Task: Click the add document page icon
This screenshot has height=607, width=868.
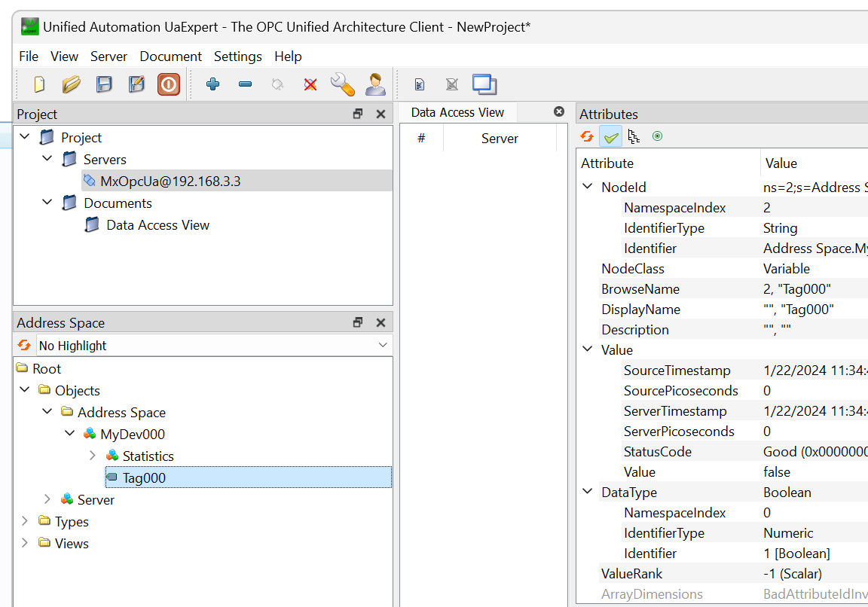Action: [x=420, y=84]
